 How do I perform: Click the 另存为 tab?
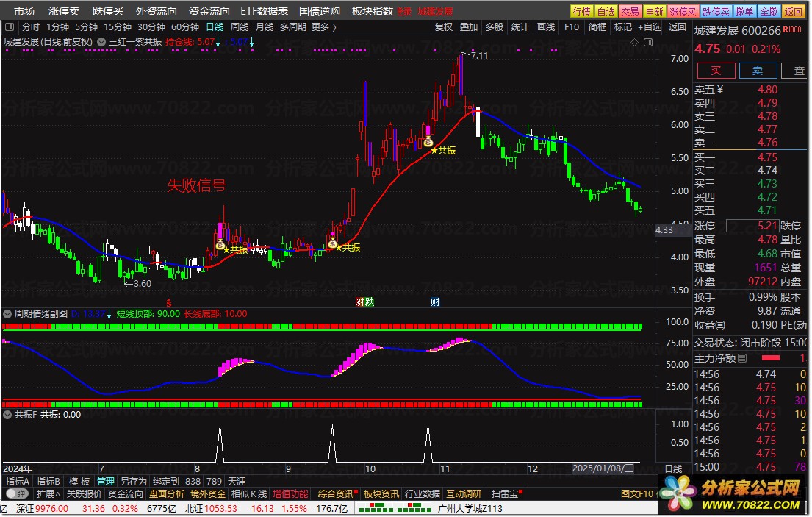[x=133, y=481]
